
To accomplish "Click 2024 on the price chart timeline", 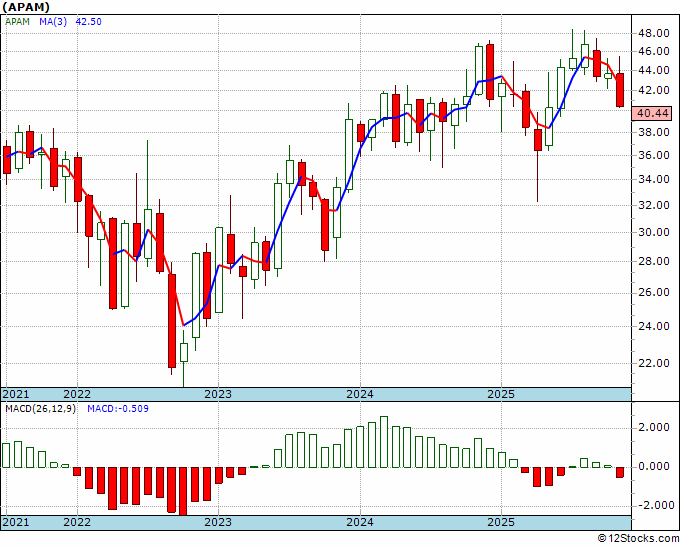I will [x=360, y=394].
